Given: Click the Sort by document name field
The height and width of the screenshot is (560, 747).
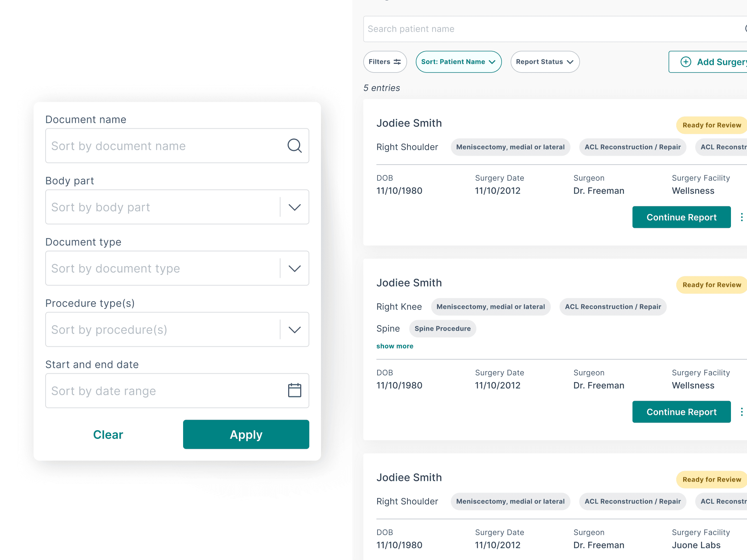Looking at the screenshot, I should [x=164, y=146].
